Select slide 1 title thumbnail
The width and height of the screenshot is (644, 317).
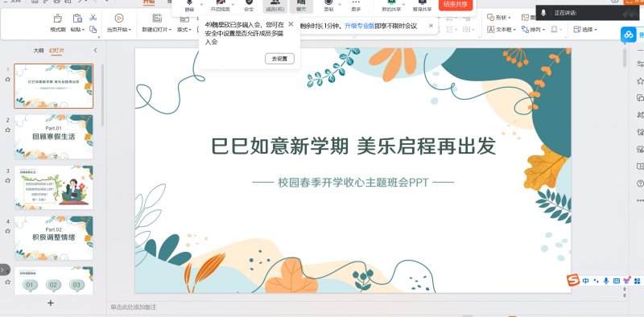coord(54,86)
